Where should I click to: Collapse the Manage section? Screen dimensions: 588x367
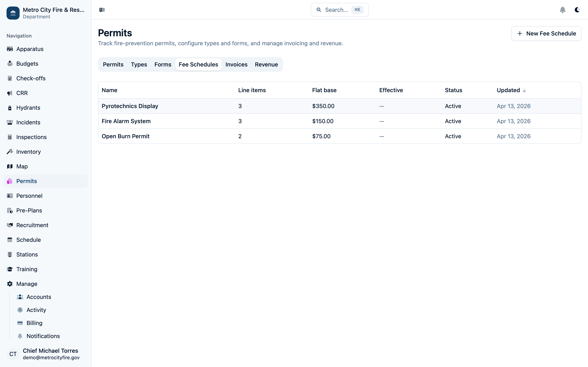27,284
